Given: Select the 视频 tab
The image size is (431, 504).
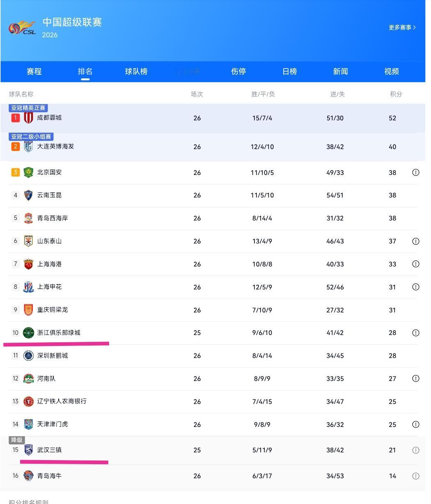Looking at the screenshot, I should point(392,71).
